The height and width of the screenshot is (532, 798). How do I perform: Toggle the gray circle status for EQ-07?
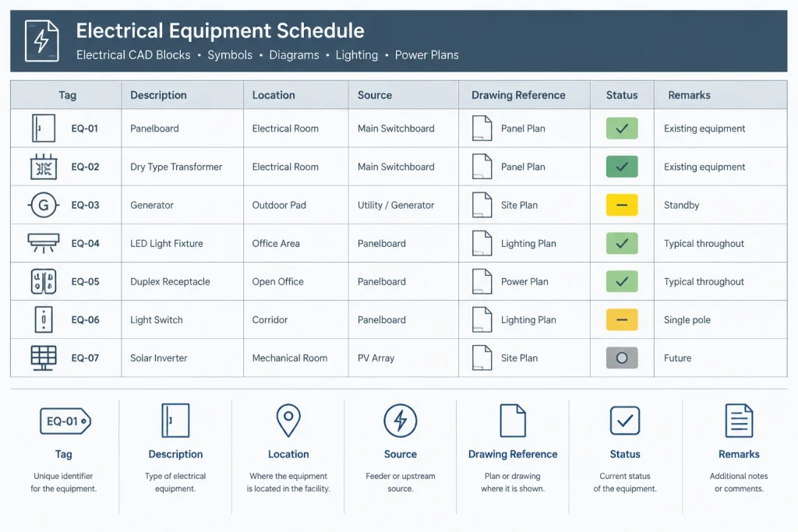(x=622, y=358)
